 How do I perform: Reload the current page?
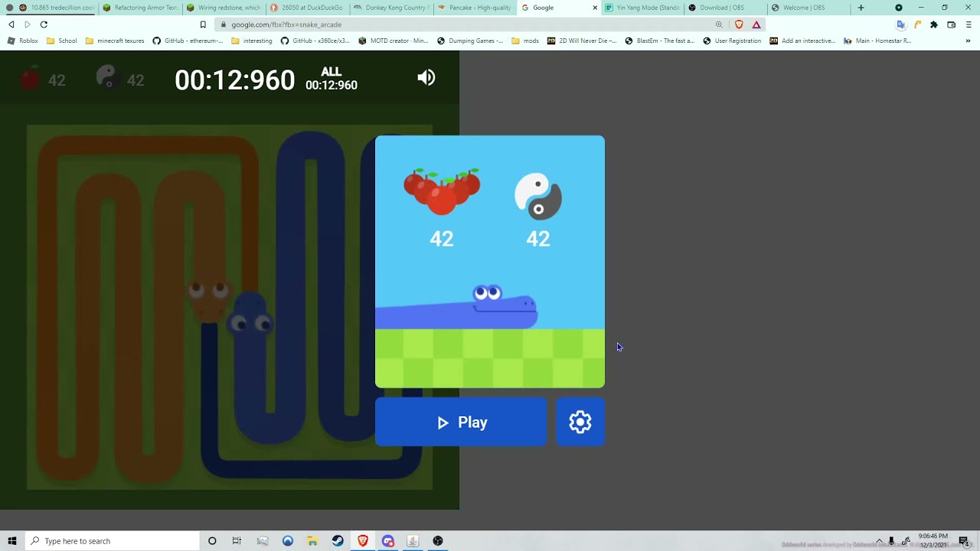point(44,24)
